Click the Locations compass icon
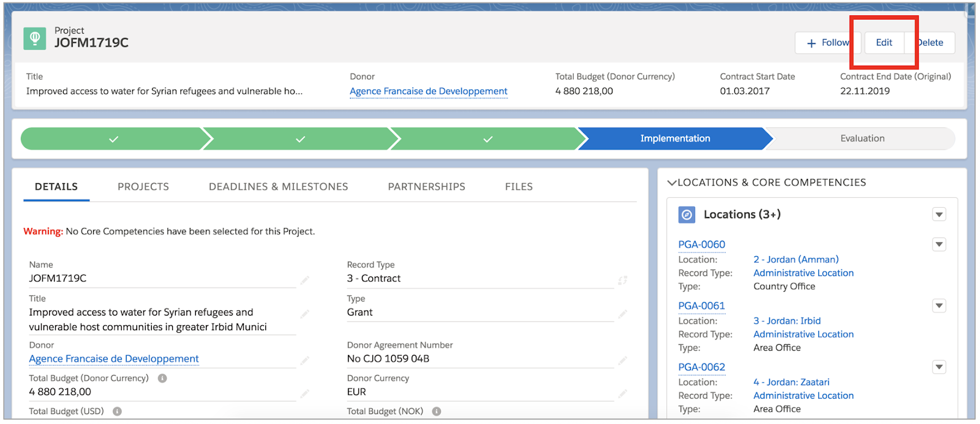 pos(687,215)
